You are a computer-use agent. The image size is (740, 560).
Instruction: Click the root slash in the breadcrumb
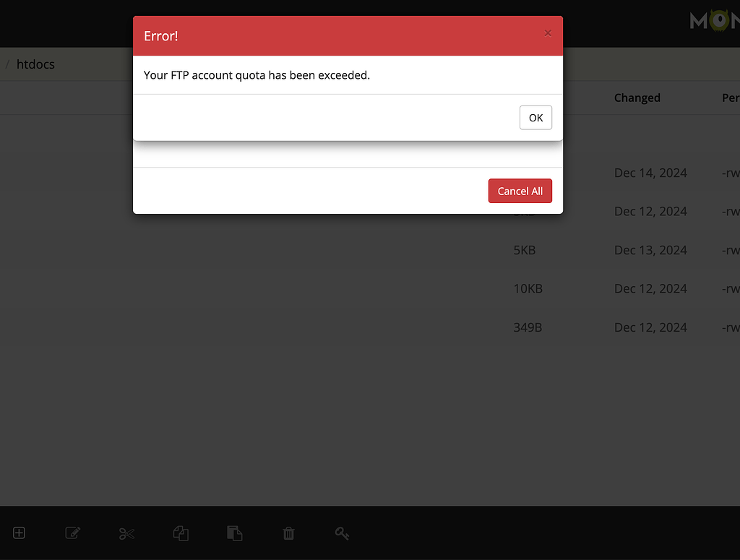tap(7, 64)
